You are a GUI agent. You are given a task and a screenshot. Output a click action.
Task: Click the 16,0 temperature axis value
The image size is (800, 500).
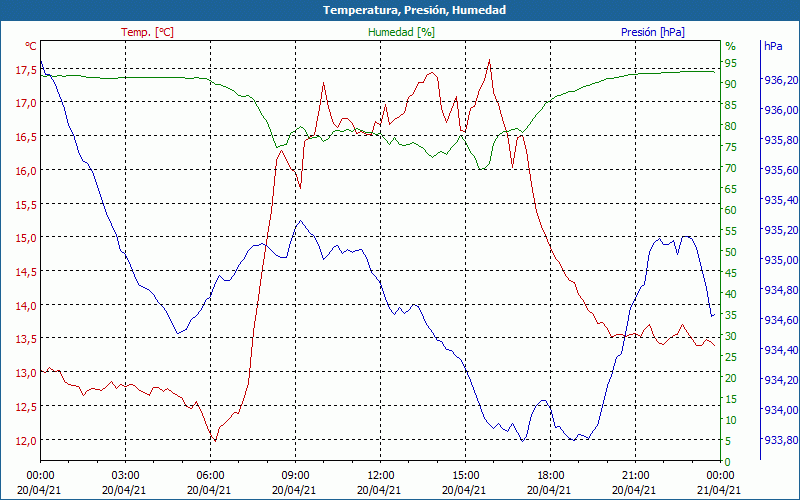[x=26, y=171]
